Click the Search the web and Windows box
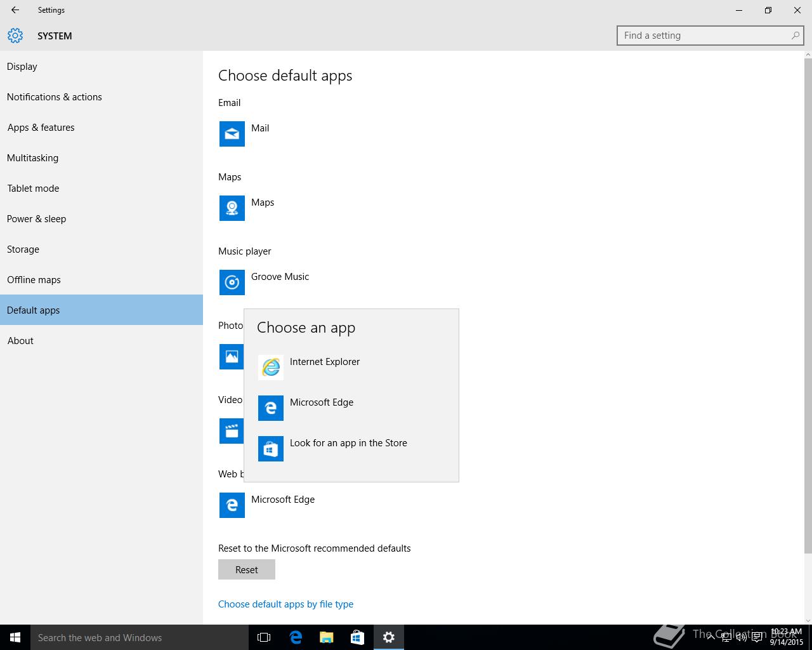This screenshot has height=650, width=812. point(140,637)
